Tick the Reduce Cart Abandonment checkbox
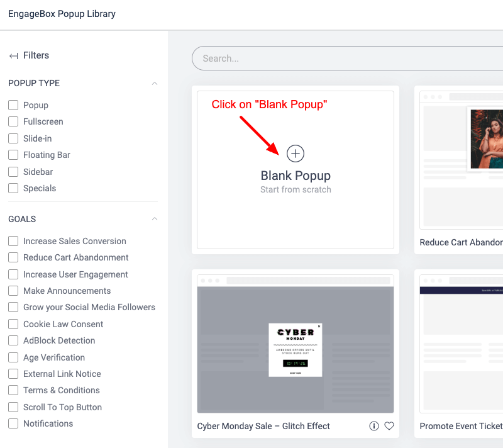 pyautogui.click(x=13, y=257)
